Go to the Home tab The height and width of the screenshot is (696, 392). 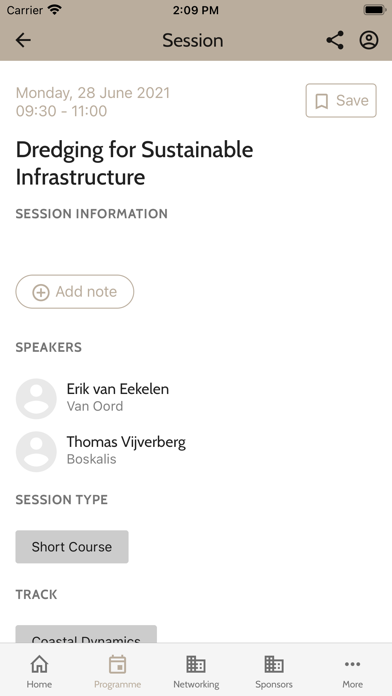click(x=39, y=672)
